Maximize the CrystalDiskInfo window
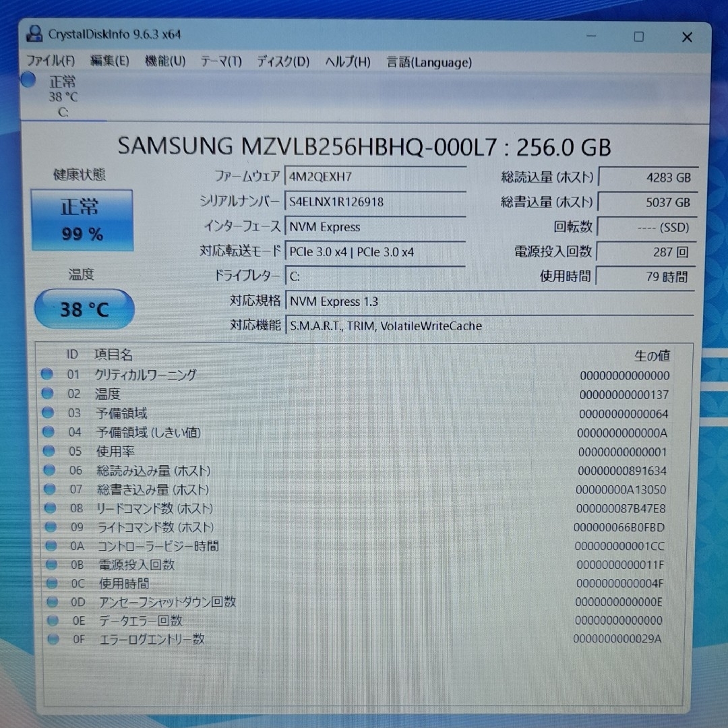Image resolution: width=728 pixels, height=728 pixels. click(x=639, y=36)
